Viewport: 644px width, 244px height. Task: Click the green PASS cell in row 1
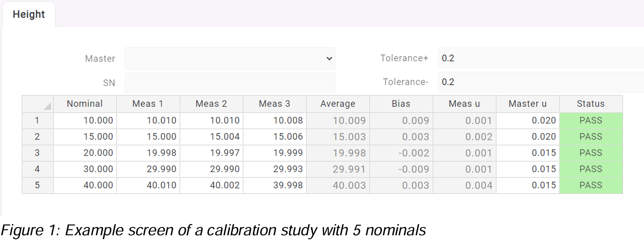[x=591, y=120]
